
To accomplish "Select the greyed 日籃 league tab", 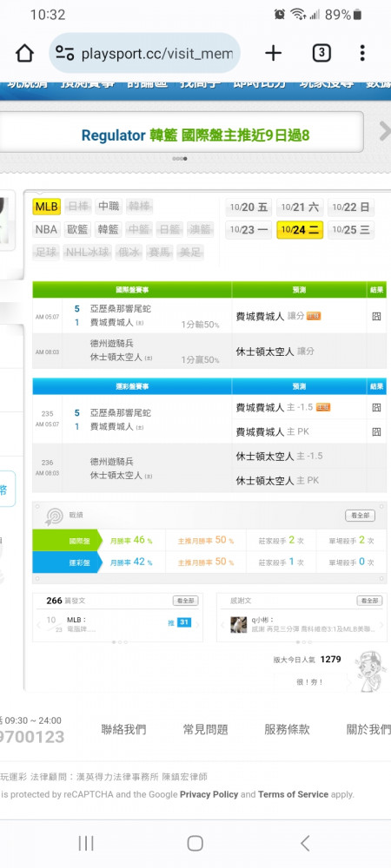I will pyautogui.click(x=169, y=229).
